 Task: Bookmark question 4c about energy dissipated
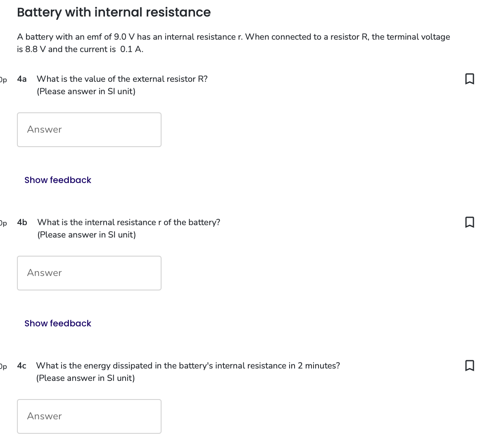click(x=469, y=365)
